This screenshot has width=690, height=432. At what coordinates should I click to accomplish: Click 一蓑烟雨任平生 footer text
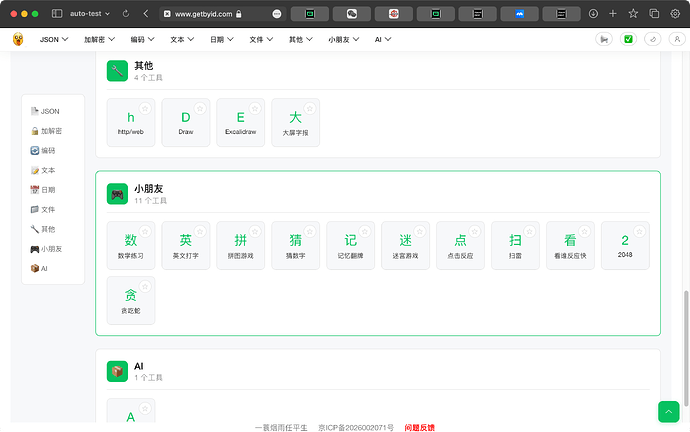click(x=281, y=428)
